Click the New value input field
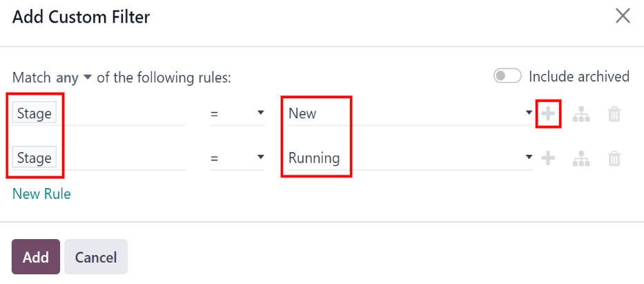This screenshot has height=284, width=644. coord(400,113)
